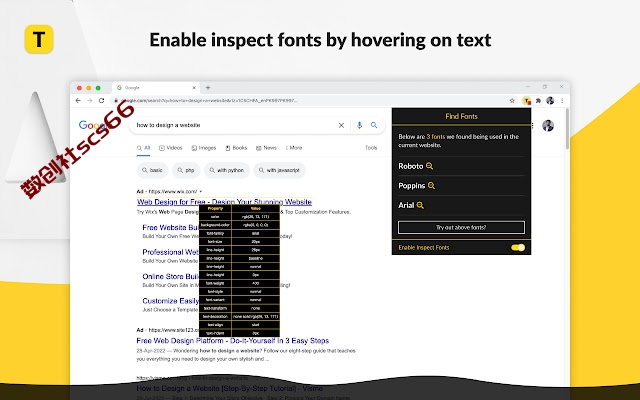Open the extensions puzzle icon
Screen dimensions: 640x400
coord(538,100)
